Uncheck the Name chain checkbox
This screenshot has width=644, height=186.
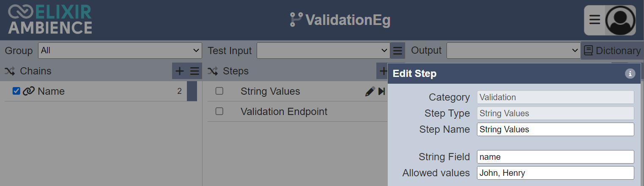click(x=16, y=91)
